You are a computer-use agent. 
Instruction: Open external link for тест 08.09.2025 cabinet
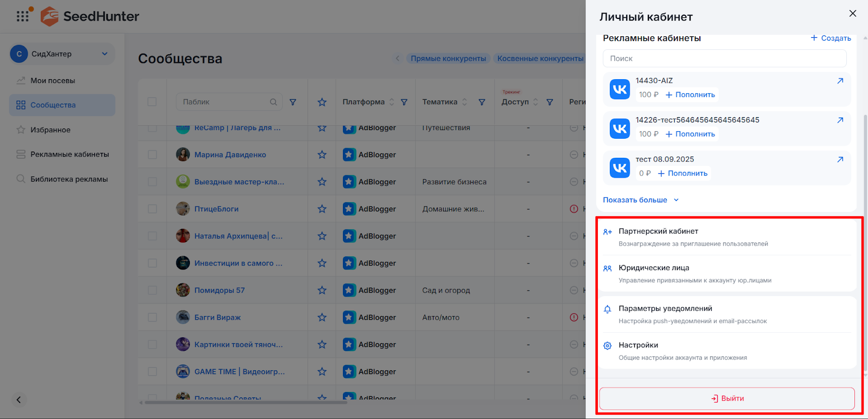coord(840,159)
